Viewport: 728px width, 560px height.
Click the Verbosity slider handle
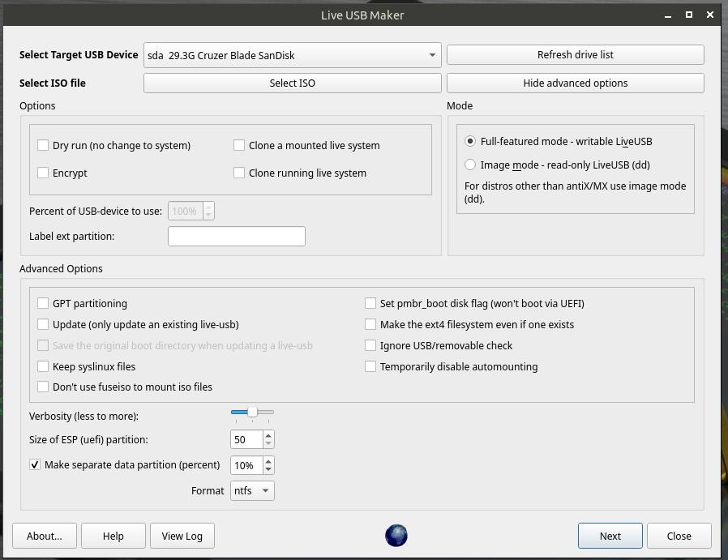(x=252, y=412)
